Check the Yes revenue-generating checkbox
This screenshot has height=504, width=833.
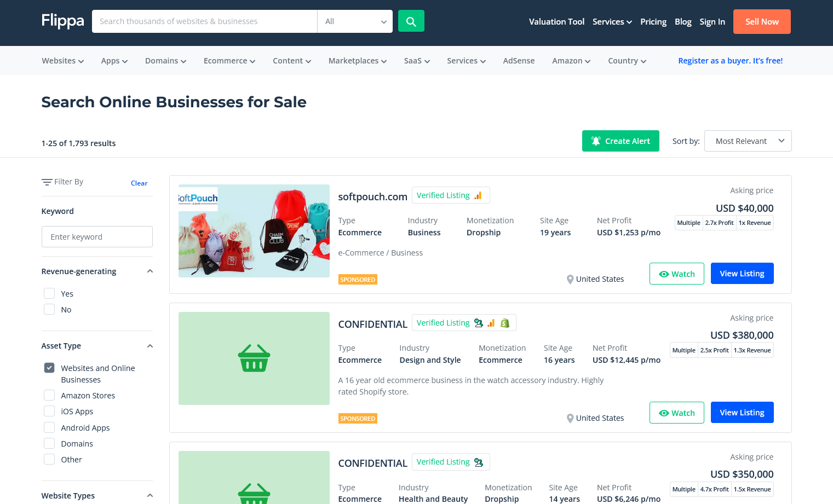tap(49, 293)
